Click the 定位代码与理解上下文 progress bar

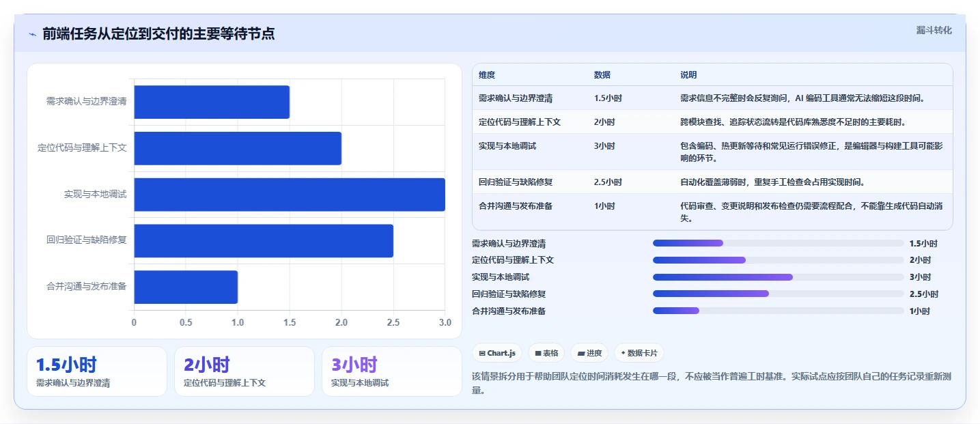click(779, 260)
